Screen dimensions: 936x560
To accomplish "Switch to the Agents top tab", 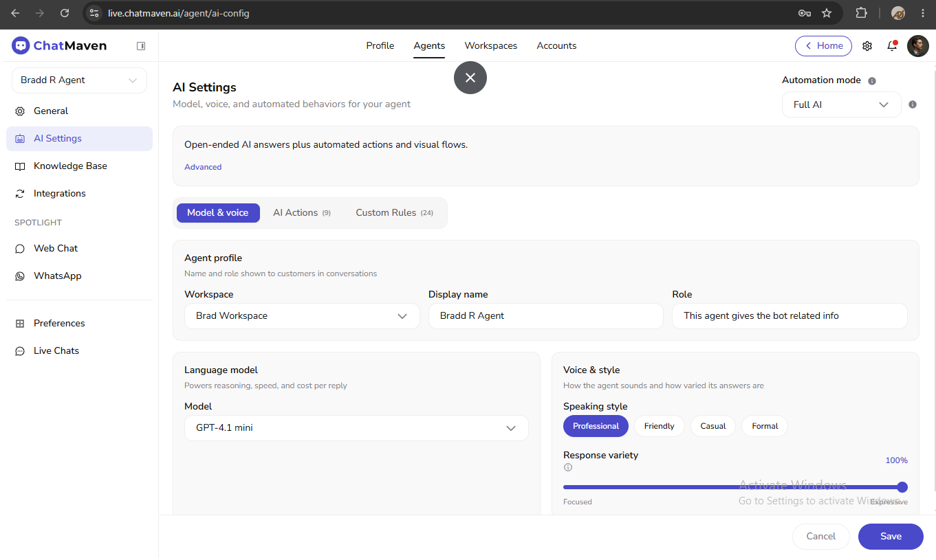I will pos(429,45).
